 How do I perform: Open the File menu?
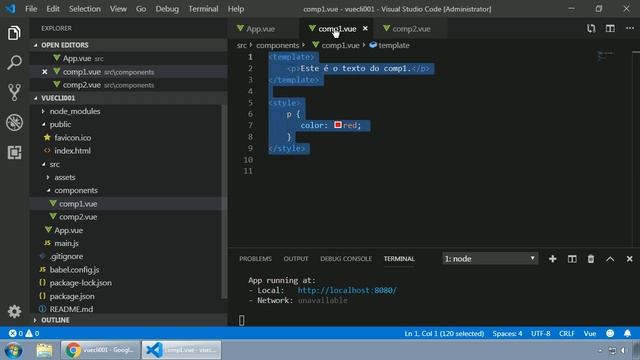point(31,9)
